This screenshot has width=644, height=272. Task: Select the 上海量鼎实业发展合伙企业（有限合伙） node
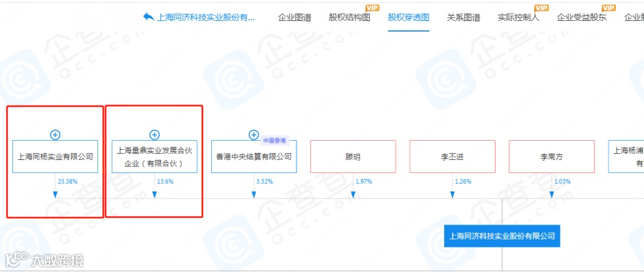[x=154, y=156]
